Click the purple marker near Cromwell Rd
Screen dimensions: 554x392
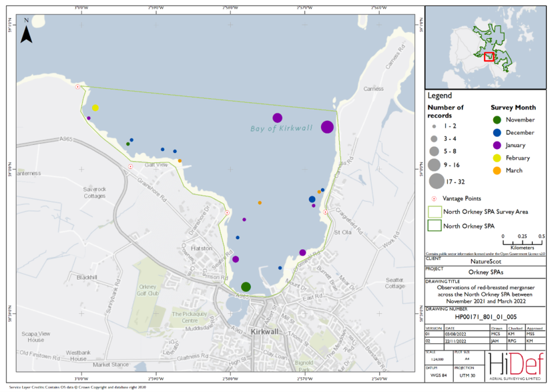[x=302, y=252]
